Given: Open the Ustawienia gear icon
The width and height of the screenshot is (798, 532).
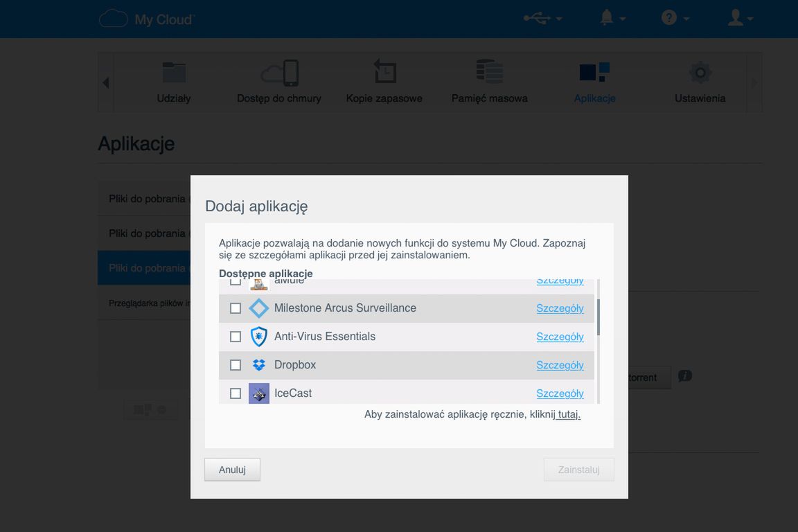Looking at the screenshot, I should (700, 73).
